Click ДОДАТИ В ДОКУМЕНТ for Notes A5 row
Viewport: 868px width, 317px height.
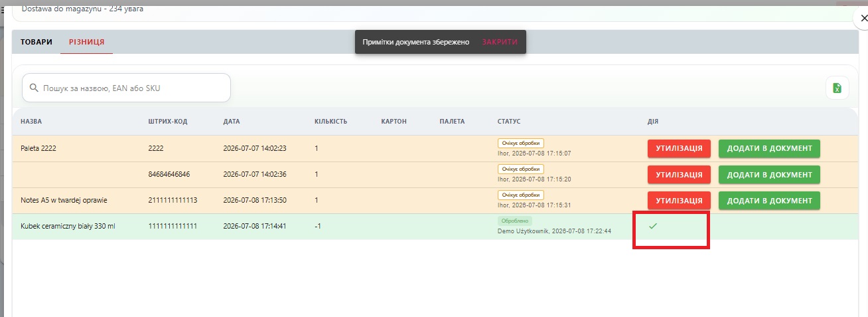(769, 201)
